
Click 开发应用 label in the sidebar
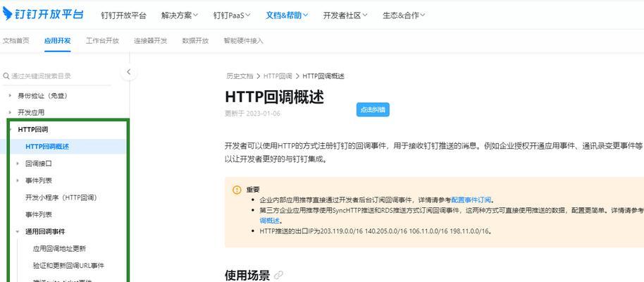31,112
